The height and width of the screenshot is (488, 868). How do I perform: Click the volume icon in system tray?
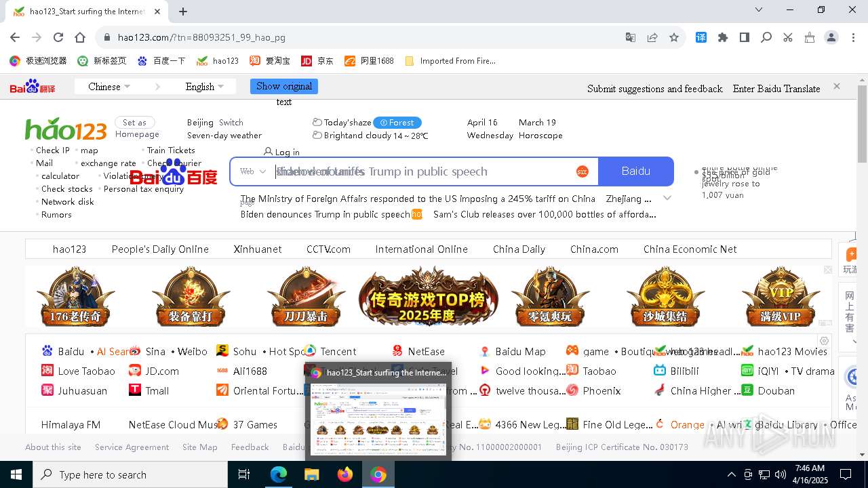point(781,474)
